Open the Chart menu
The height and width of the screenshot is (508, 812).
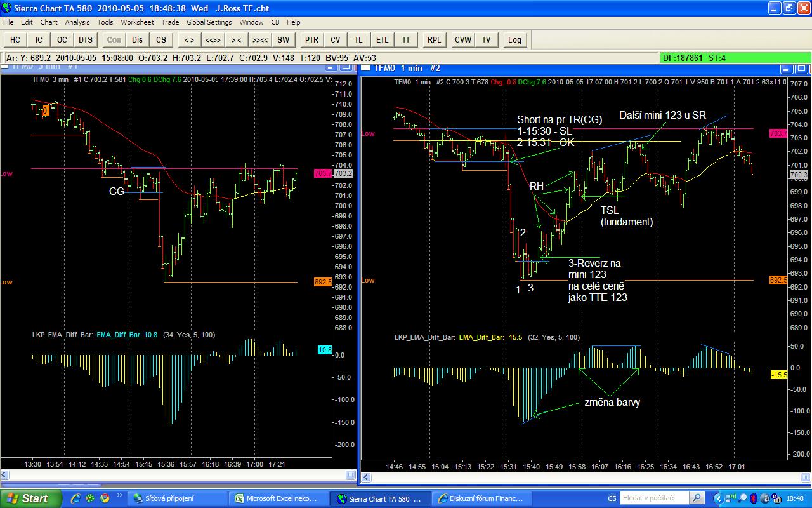tap(49, 22)
